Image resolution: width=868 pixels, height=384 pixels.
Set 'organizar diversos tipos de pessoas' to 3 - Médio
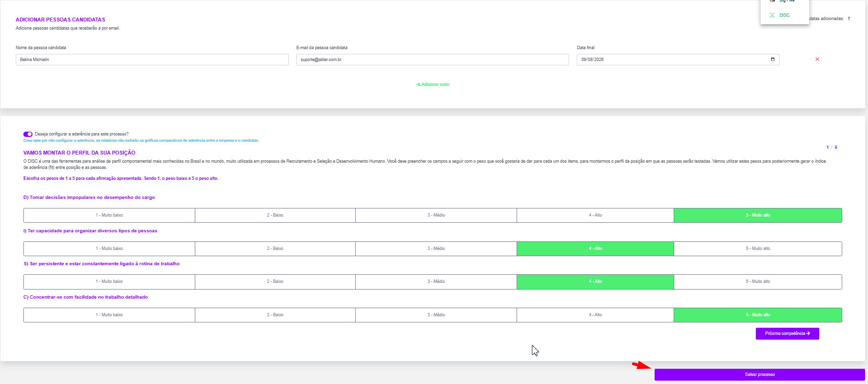pos(436,249)
